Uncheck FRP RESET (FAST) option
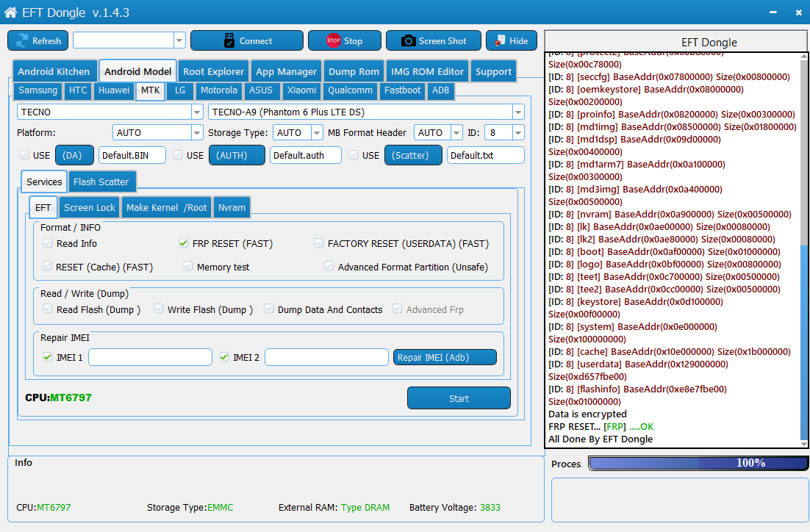Image resolution: width=810 pixels, height=532 pixels. click(183, 242)
